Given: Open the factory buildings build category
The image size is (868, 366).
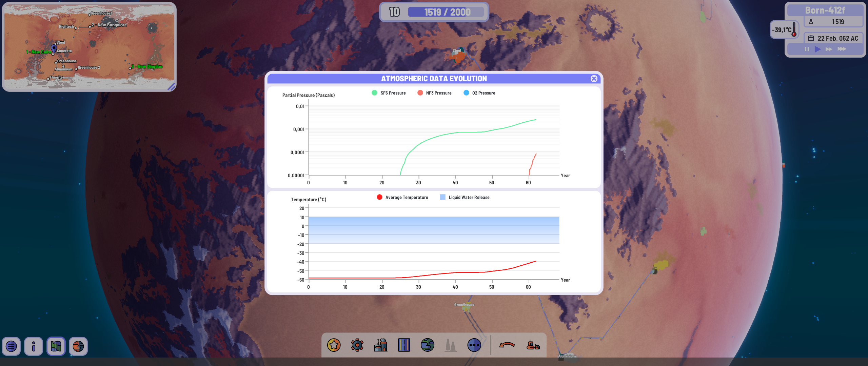Looking at the screenshot, I should (x=380, y=345).
